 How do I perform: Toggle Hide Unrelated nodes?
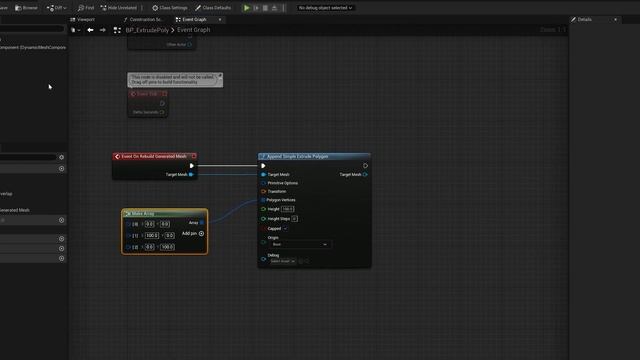[118, 8]
